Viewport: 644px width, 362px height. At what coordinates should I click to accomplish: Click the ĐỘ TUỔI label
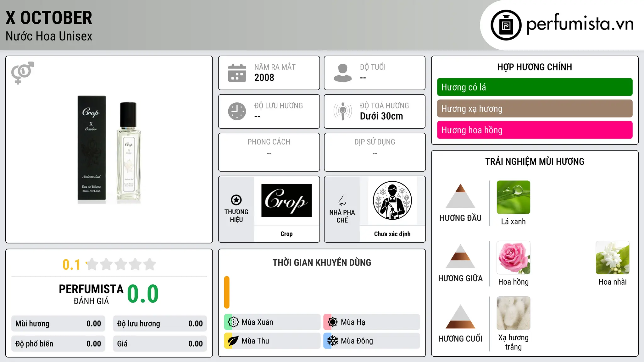coord(373,67)
